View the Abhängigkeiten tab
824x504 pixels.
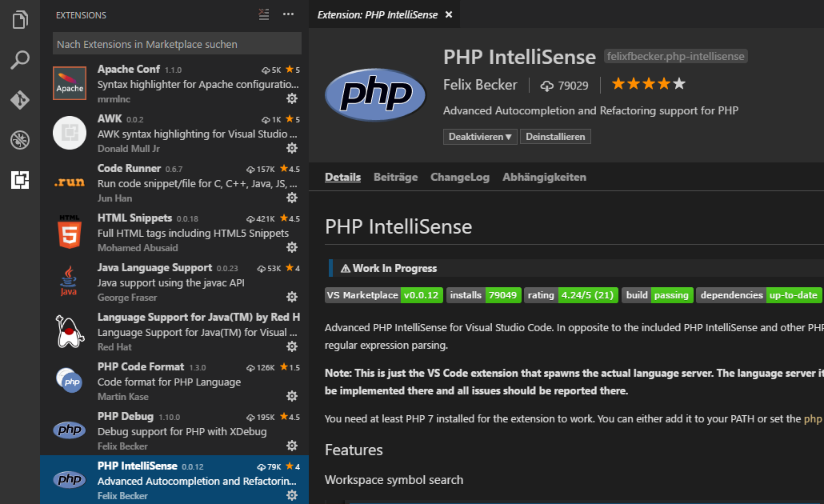(544, 177)
